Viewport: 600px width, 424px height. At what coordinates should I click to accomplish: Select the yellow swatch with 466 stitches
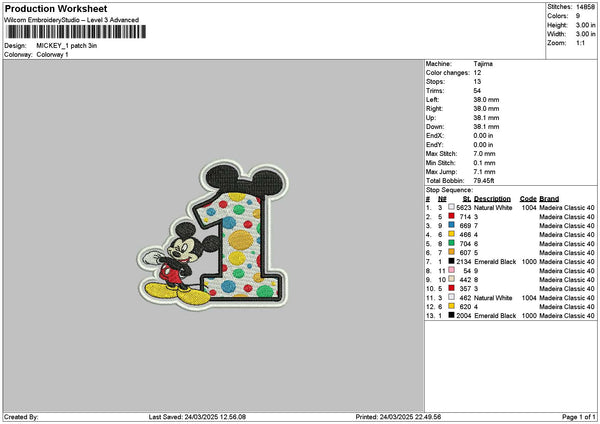tap(452, 234)
